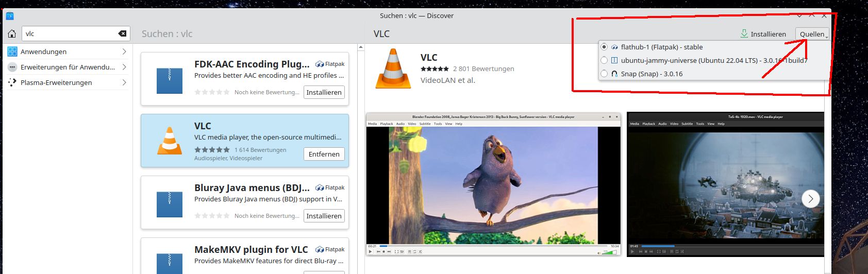Viewport: 868px width, 274px height.
Task: Install Bluray Java menus (BDJ)
Action: tap(324, 216)
